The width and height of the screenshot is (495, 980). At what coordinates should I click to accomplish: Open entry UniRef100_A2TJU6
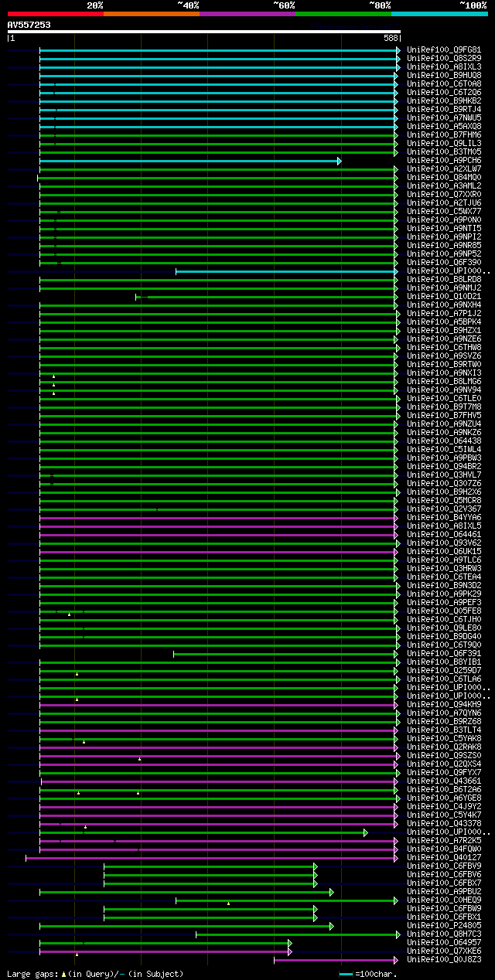coord(444,202)
